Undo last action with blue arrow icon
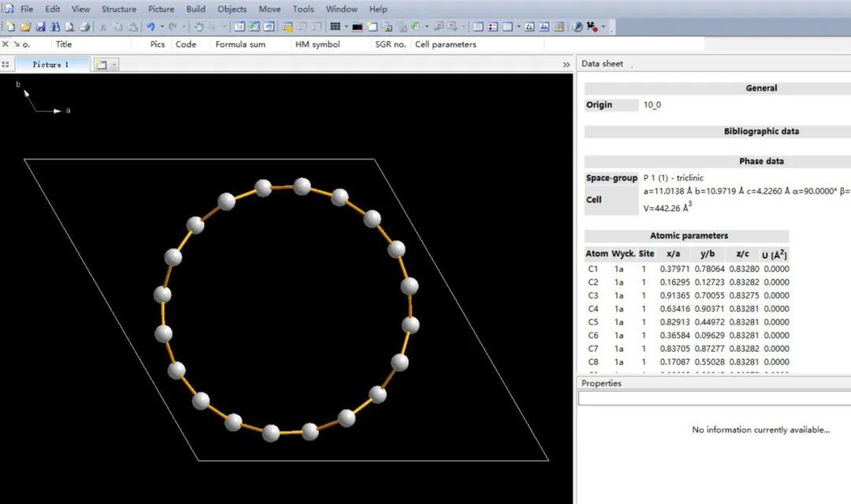The image size is (851, 504). 151,27
